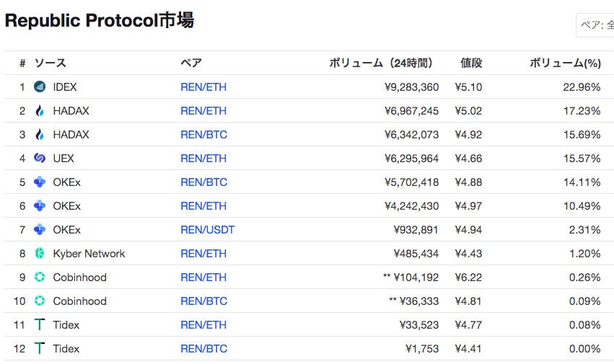This screenshot has width=614, height=364.
Task: Click the OKEx logo in row 6
Action: 40,206
